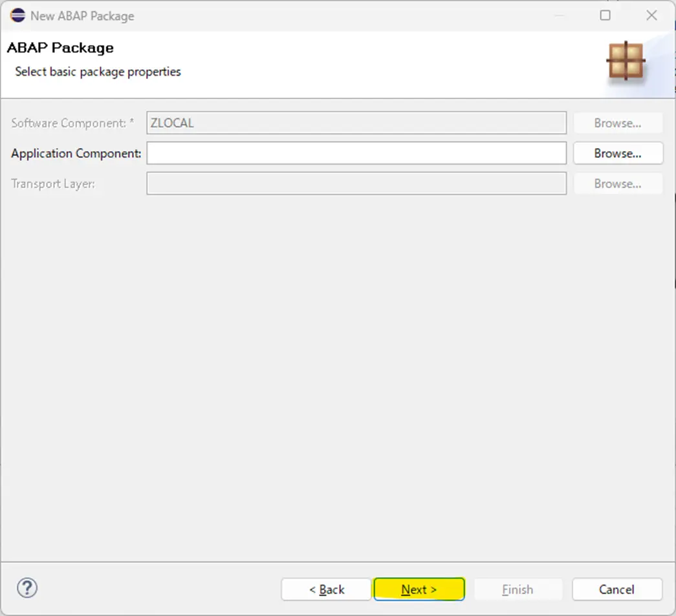Click the 'Transport Layer:' label
Viewport: 676px width, 616px height.
tap(53, 184)
